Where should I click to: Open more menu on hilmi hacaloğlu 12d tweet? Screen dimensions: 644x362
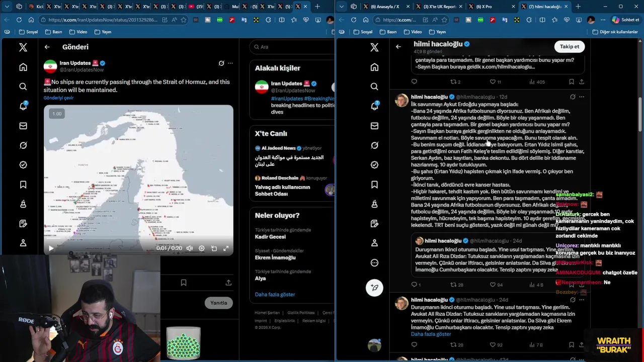(x=582, y=97)
